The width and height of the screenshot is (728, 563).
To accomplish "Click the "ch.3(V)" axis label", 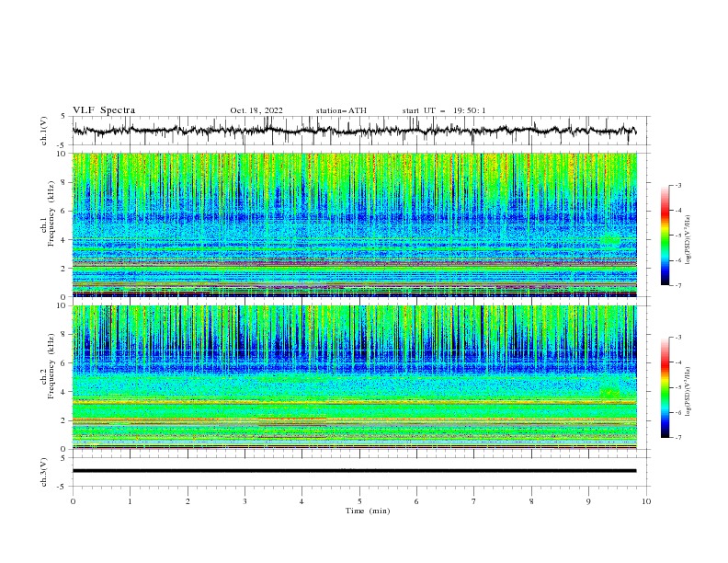I will coord(44,472).
